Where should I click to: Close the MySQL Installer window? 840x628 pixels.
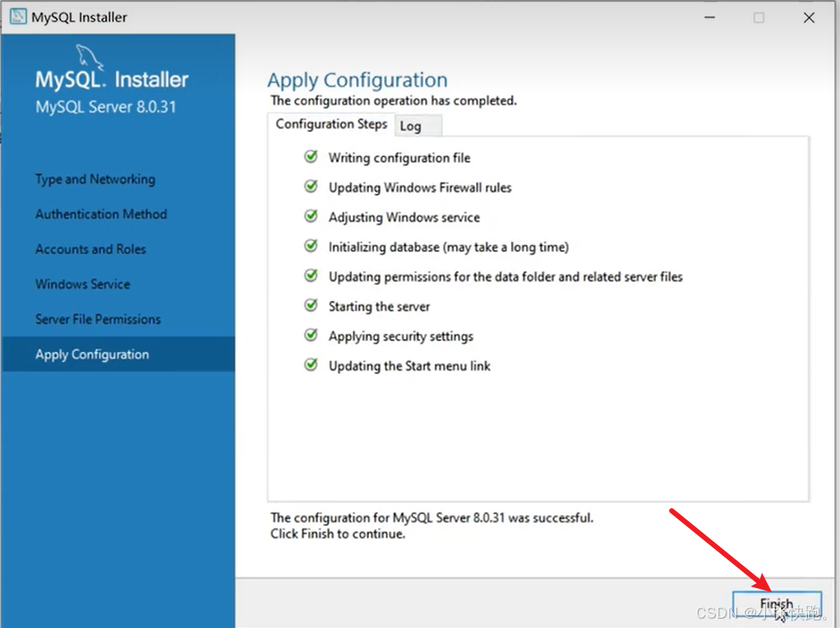point(809,18)
